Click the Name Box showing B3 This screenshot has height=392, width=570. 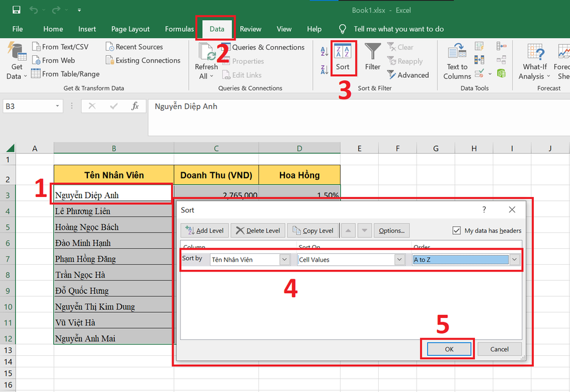point(28,106)
